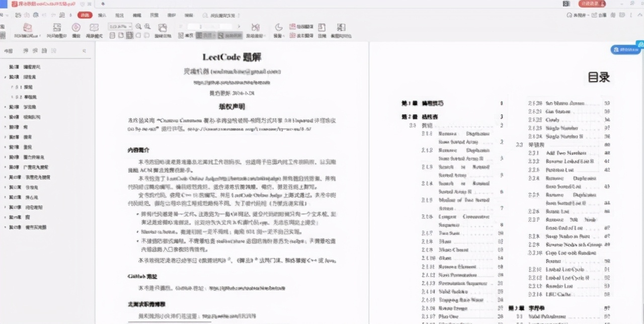Expand chapter 3 in the outline
The height and width of the screenshot is (324, 644).
(5, 107)
